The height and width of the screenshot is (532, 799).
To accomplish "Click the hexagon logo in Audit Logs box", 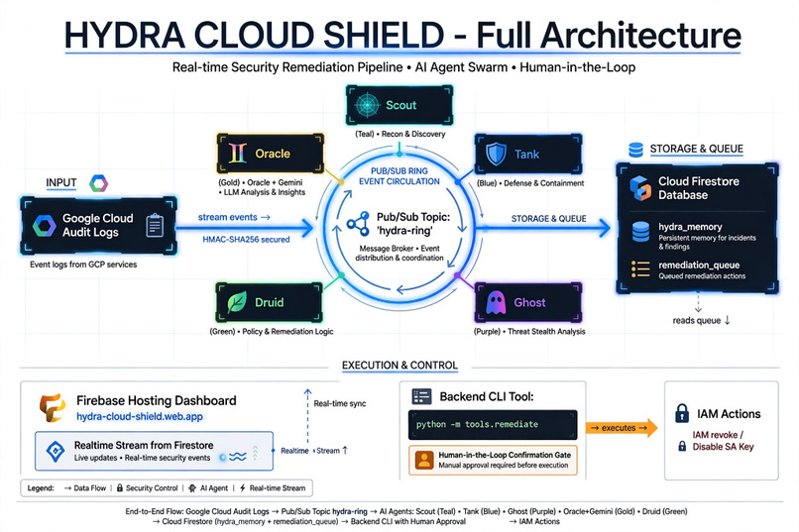I will click(45, 226).
